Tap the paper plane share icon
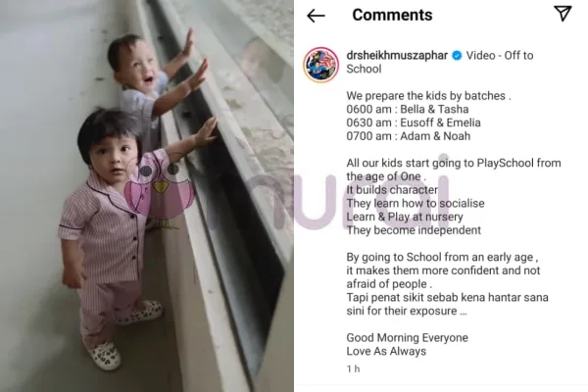The image size is (588, 392). [563, 14]
